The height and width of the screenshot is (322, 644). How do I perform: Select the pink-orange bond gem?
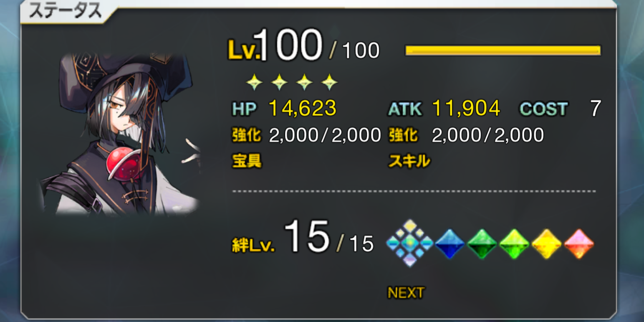pyautogui.click(x=579, y=243)
